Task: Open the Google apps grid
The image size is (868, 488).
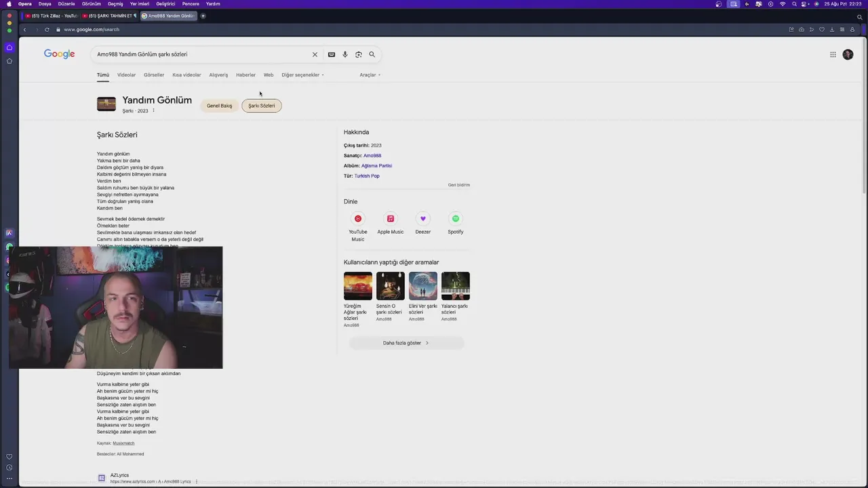Action: coord(833,54)
